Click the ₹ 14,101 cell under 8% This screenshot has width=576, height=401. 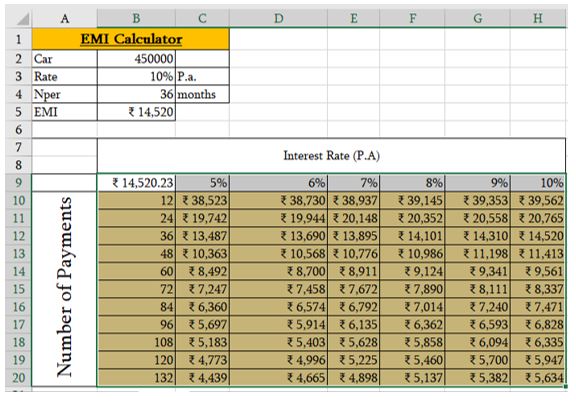(412, 236)
